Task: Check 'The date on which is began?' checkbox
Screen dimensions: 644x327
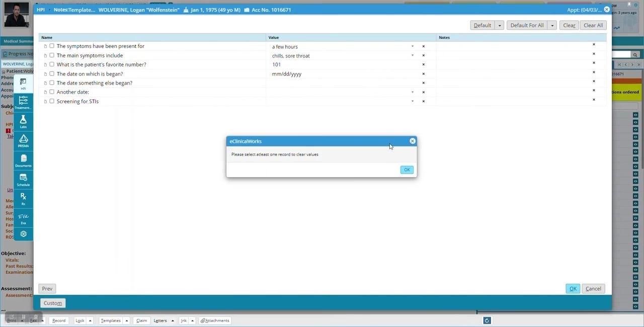Action: pyautogui.click(x=52, y=73)
